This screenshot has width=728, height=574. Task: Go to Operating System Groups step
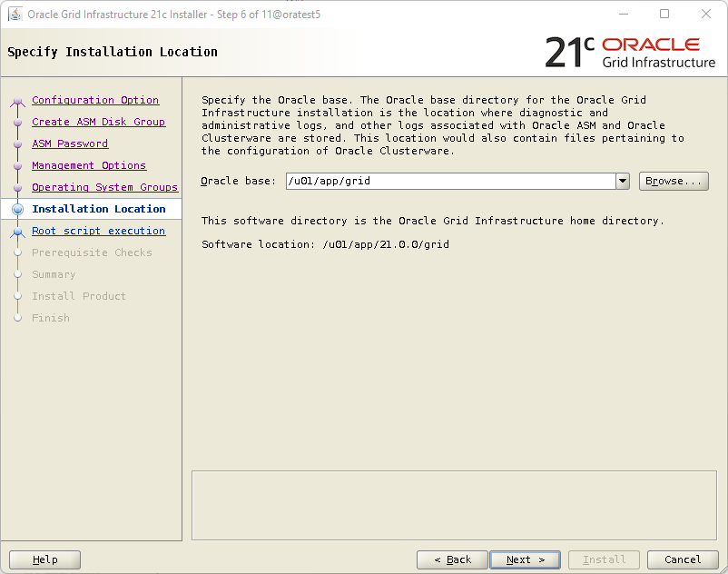tap(105, 187)
